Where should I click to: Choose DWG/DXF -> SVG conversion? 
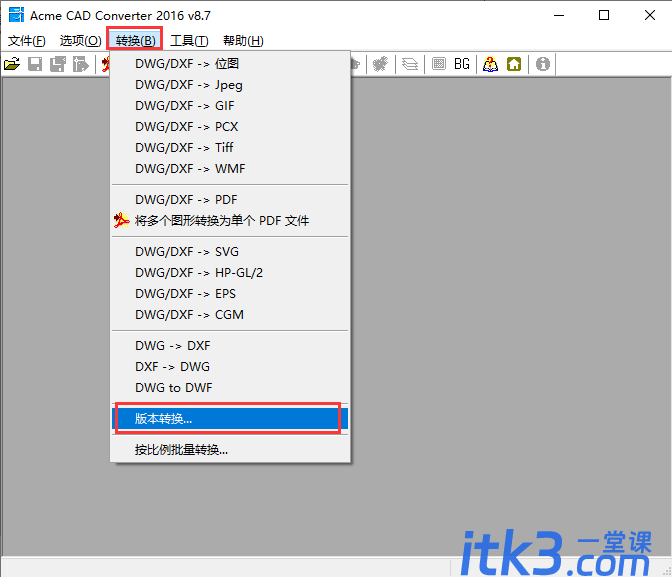[230, 252]
